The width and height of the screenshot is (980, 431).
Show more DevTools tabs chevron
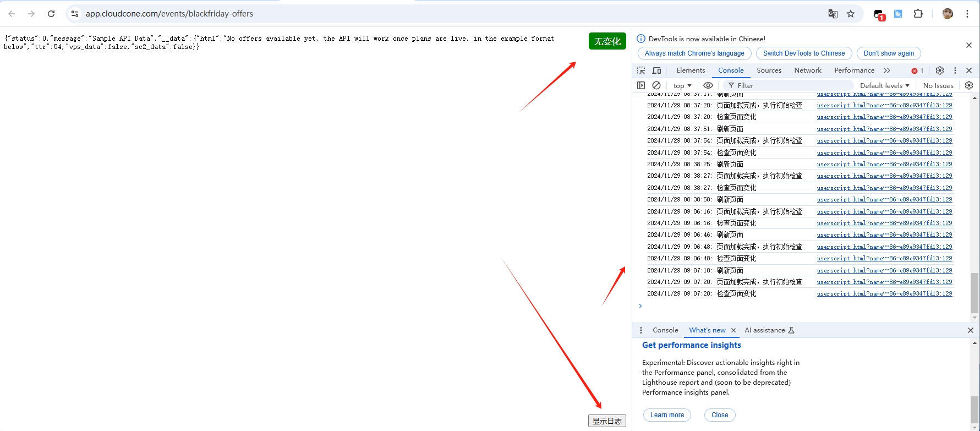pos(887,70)
